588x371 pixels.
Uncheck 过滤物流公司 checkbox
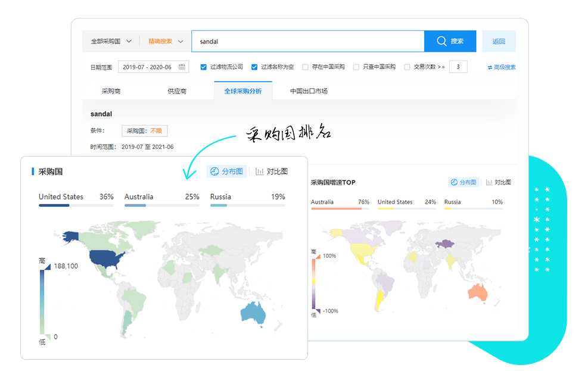[x=204, y=67]
